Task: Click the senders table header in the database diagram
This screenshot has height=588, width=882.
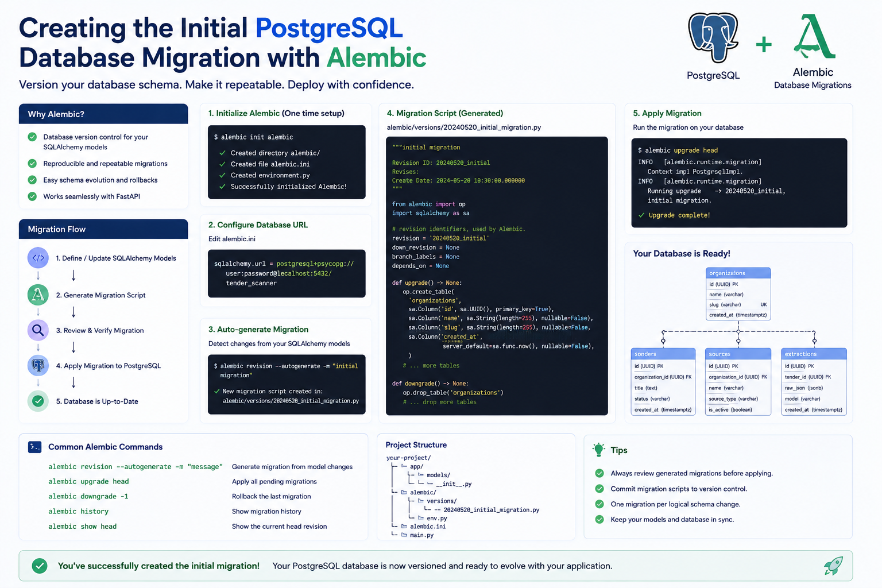Action: pyautogui.click(x=663, y=354)
